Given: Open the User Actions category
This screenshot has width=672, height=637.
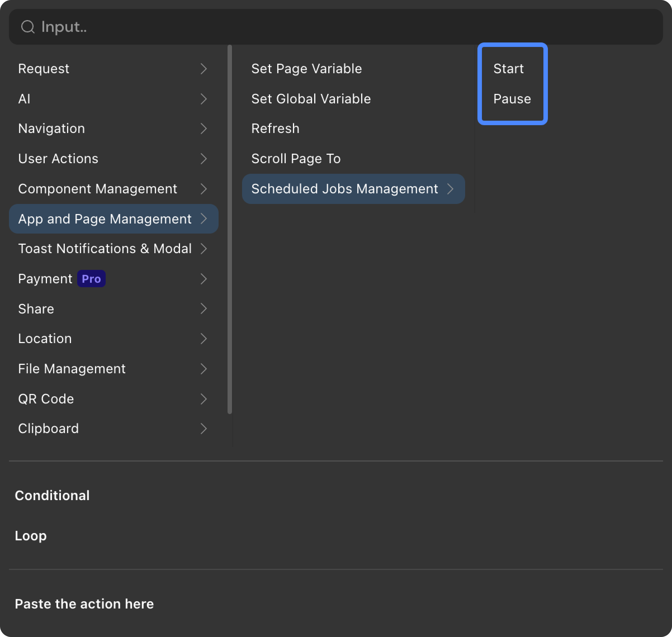Looking at the screenshot, I should click(58, 159).
